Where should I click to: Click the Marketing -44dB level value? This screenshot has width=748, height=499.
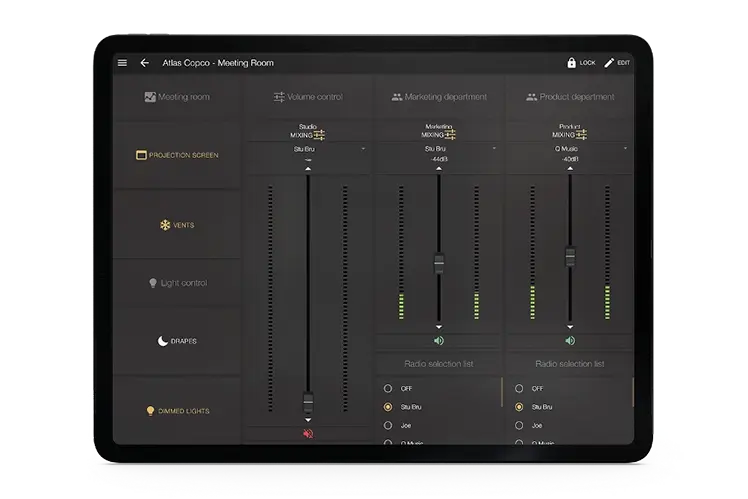pos(439,159)
